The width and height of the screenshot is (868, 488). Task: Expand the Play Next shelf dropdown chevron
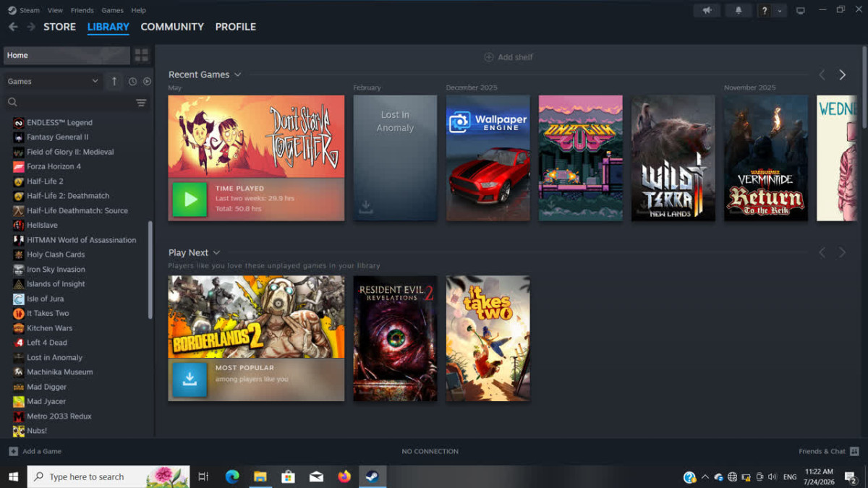(216, 252)
